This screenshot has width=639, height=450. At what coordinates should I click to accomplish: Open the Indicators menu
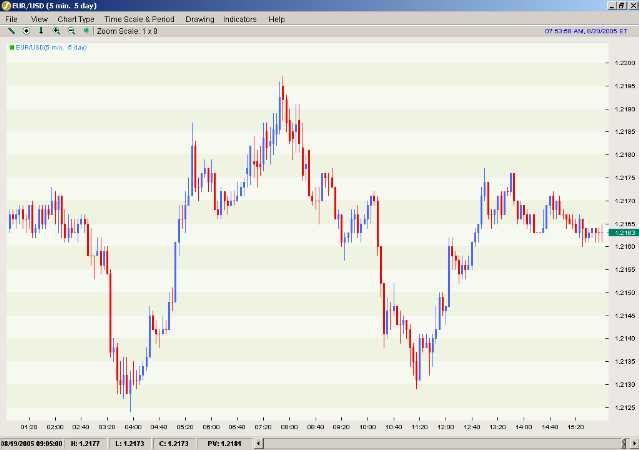point(240,19)
